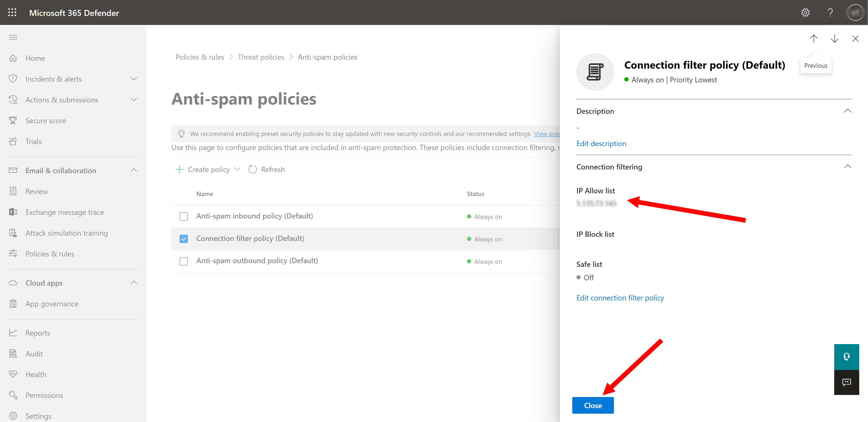Click the Attack simulation training icon
Viewport: 868px width, 422px height.
click(x=13, y=233)
